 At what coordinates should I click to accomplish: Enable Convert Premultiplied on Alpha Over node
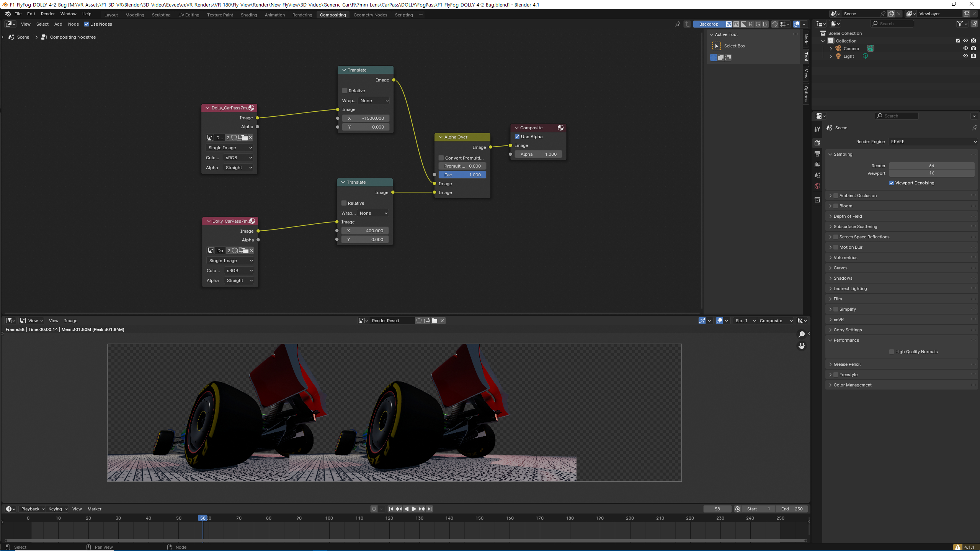(441, 158)
